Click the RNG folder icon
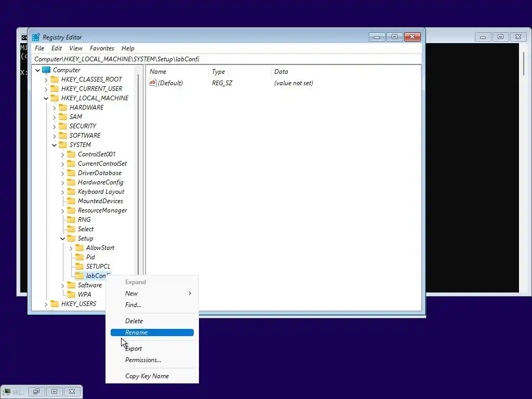The height and width of the screenshot is (399, 532). point(71,220)
